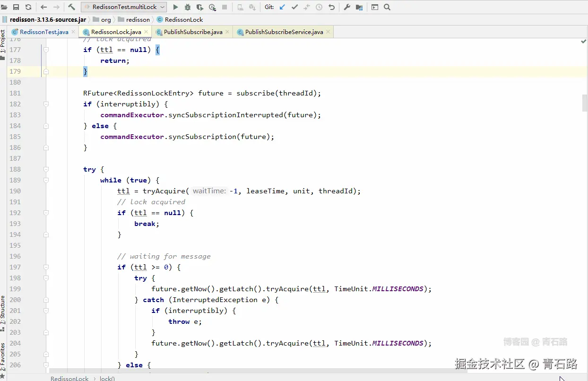588x381 pixels.
Task: Click the lock() breadcrumb at the editor bottom
Action: (107, 378)
